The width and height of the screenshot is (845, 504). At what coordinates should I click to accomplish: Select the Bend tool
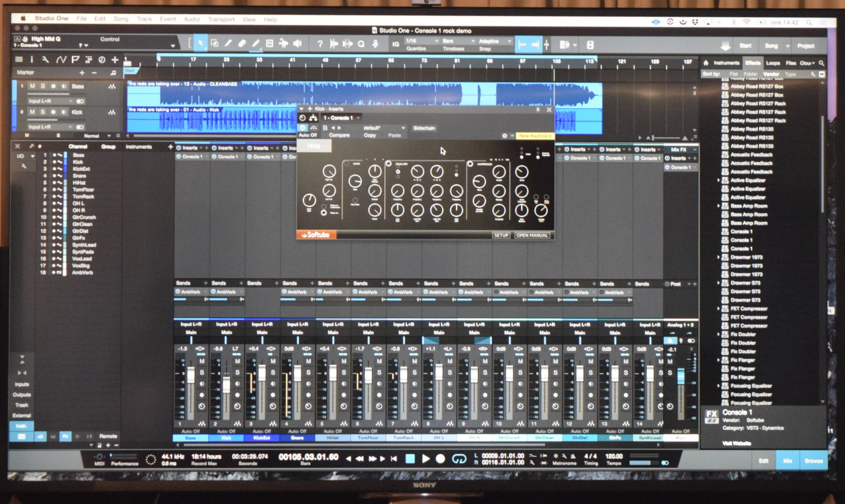click(x=284, y=43)
